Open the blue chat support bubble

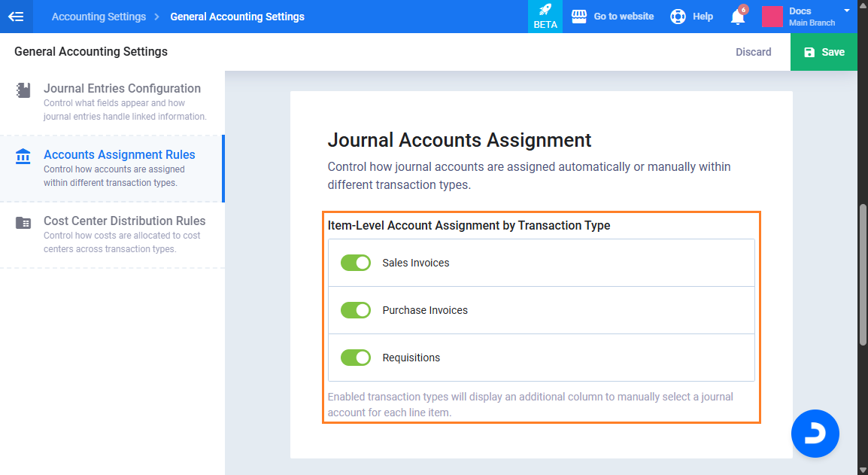tap(815, 434)
